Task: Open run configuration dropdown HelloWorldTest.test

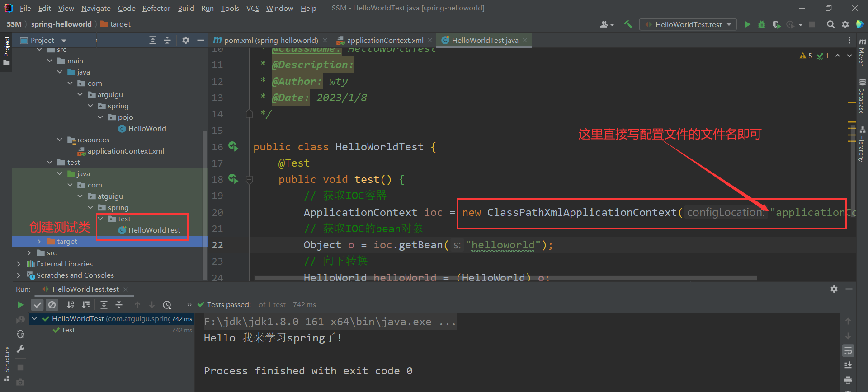Action: point(688,24)
